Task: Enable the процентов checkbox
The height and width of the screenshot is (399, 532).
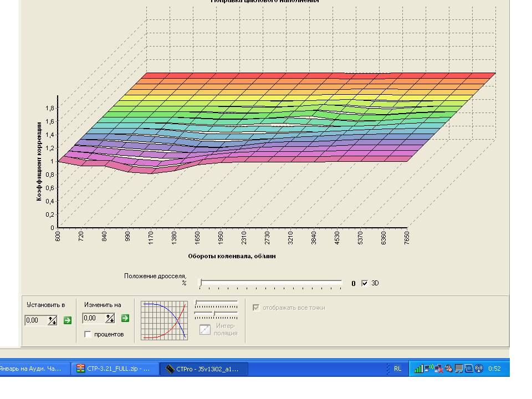Action: click(x=88, y=334)
